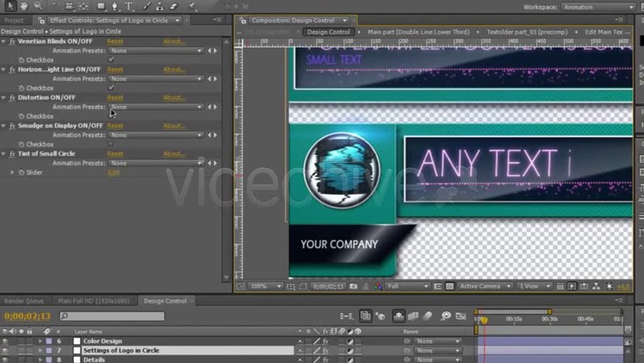Select the Puppet Pin tool
The width and height of the screenshot is (644, 363).
192,6
